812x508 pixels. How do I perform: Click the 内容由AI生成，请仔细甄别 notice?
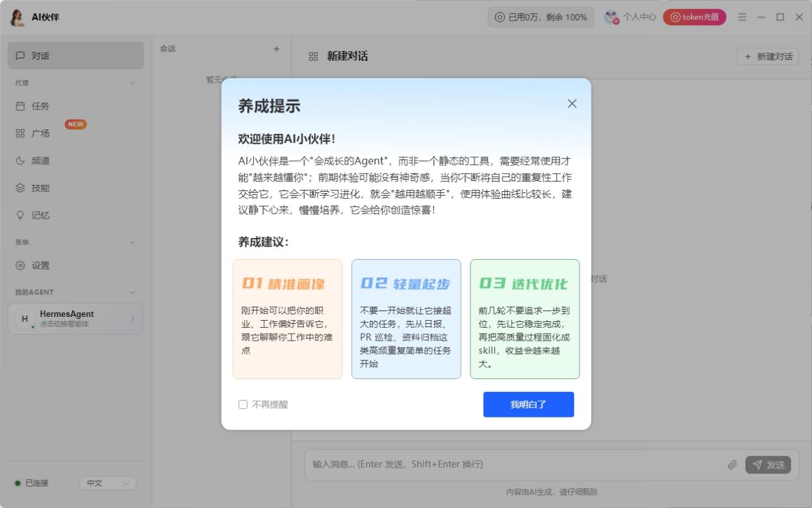[552, 492]
